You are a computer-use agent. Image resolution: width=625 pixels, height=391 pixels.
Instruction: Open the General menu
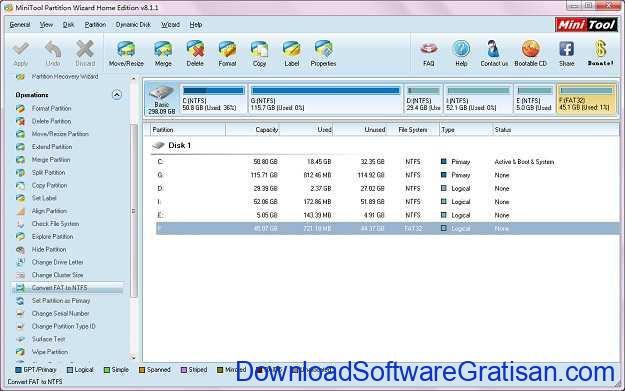click(x=20, y=25)
